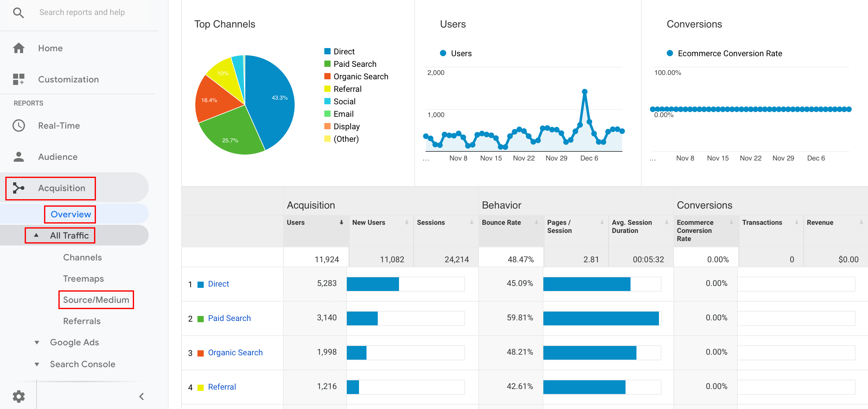The image size is (868, 409).
Task: Collapse the All Traffic section triangle
Action: point(36,235)
